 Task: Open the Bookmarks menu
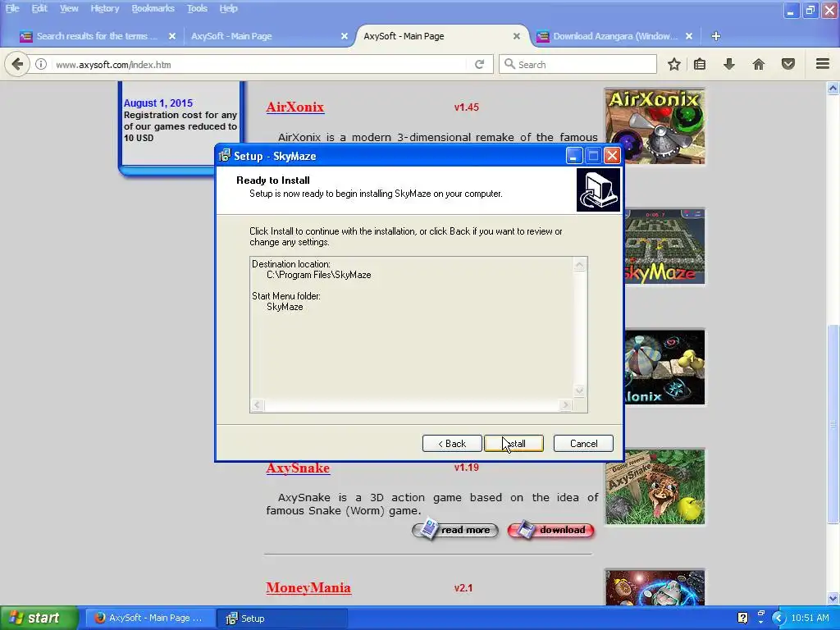point(153,8)
